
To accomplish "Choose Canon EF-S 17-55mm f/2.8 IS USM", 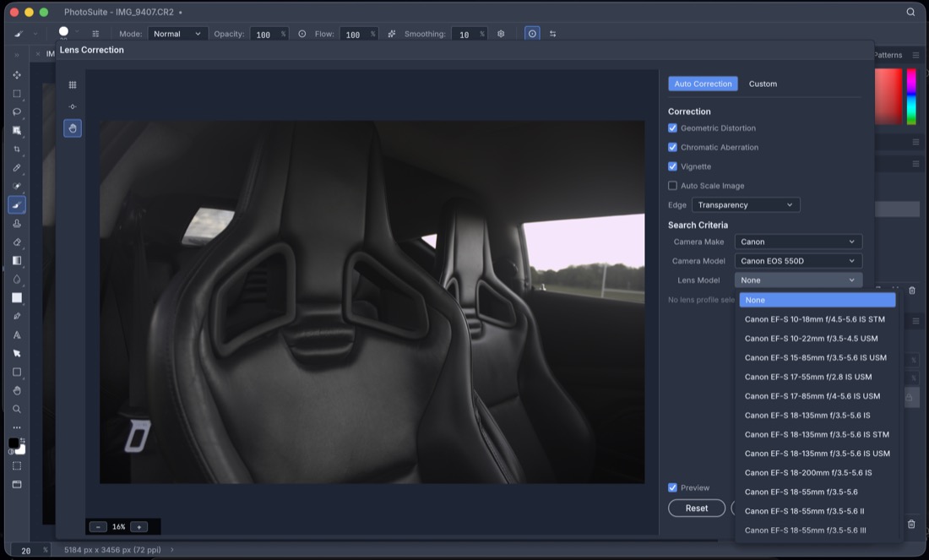I will (817, 377).
